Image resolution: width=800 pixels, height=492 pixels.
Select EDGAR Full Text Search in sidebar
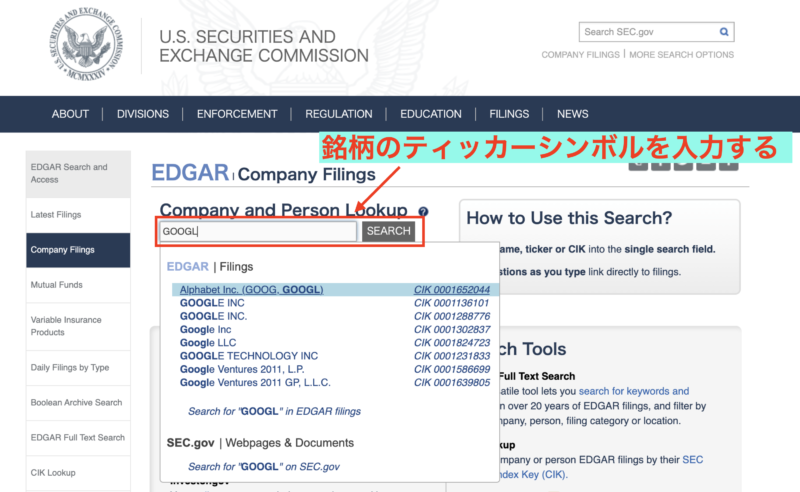(78, 438)
